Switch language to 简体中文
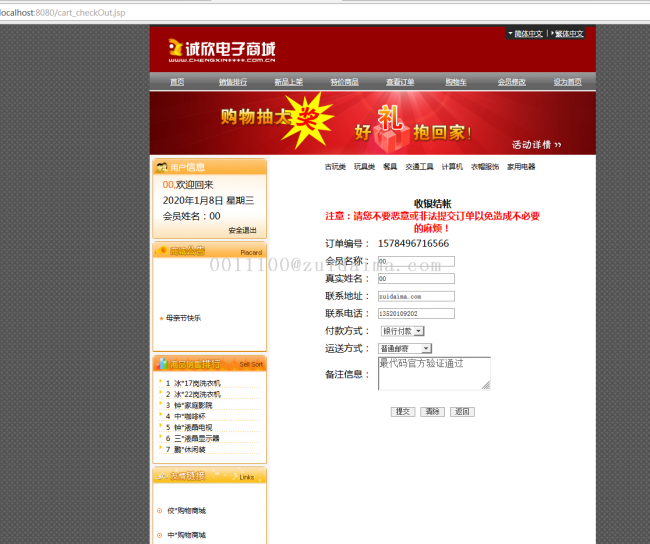The height and width of the screenshot is (544, 650). tap(526, 34)
